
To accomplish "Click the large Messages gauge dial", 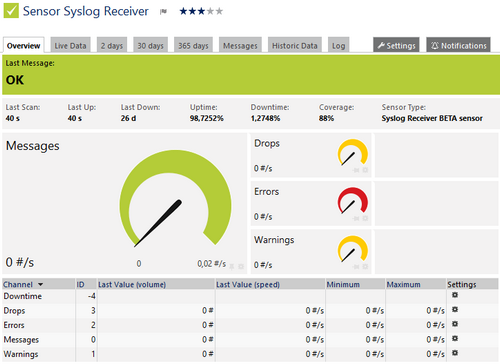I will tap(175, 199).
